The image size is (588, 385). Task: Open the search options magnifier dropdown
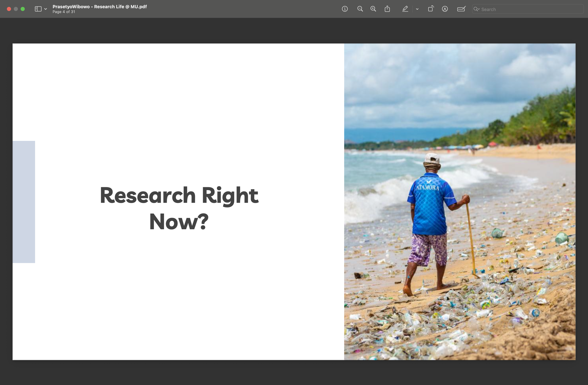(x=476, y=9)
